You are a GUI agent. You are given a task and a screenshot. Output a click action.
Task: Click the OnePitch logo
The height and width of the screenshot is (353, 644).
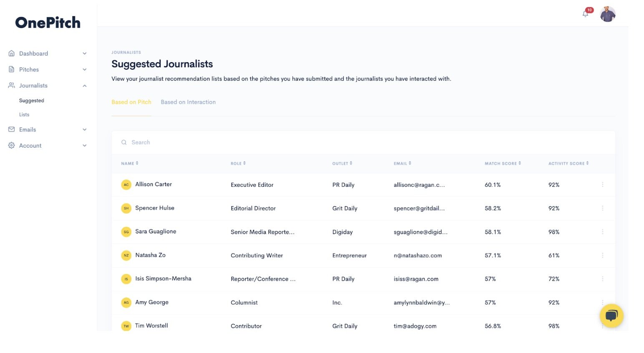click(x=48, y=23)
